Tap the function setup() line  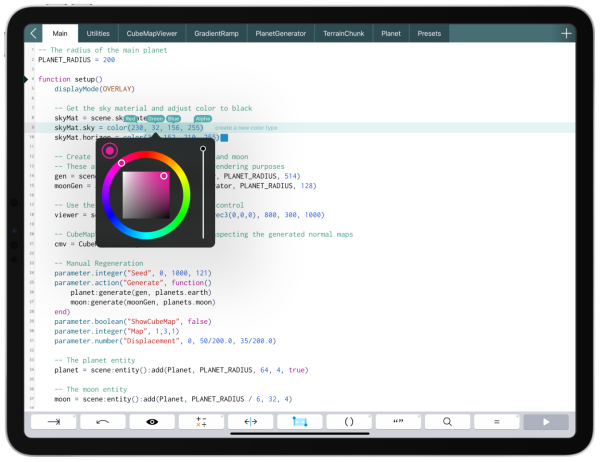[70, 79]
